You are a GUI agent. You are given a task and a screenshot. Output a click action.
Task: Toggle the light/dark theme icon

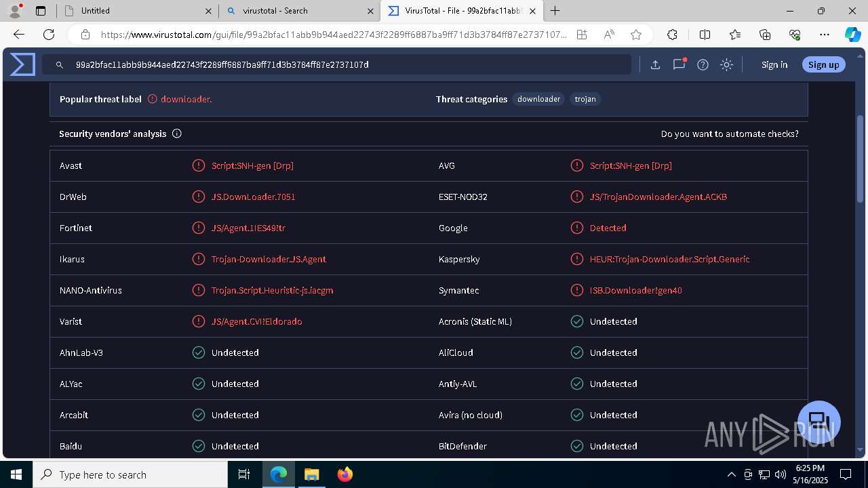[726, 65]
